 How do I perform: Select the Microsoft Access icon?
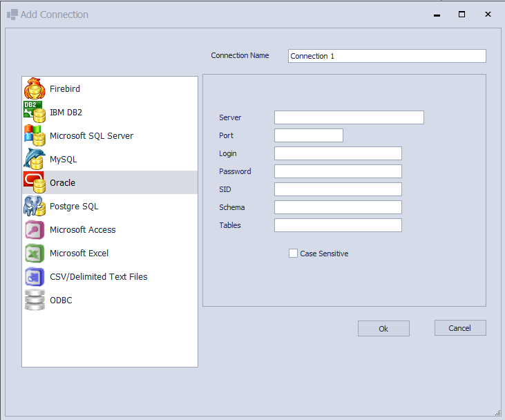35,229
